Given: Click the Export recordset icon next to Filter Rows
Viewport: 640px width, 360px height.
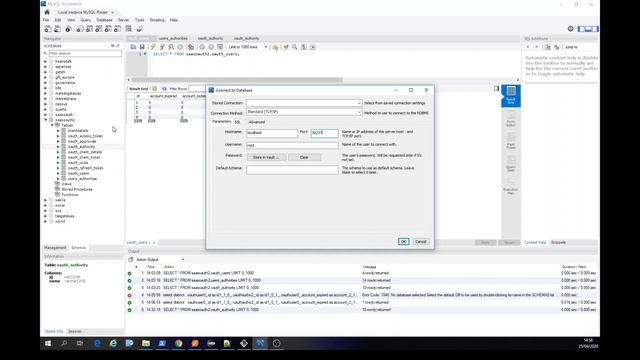Looking at the screenshot, I should point(164,89).
